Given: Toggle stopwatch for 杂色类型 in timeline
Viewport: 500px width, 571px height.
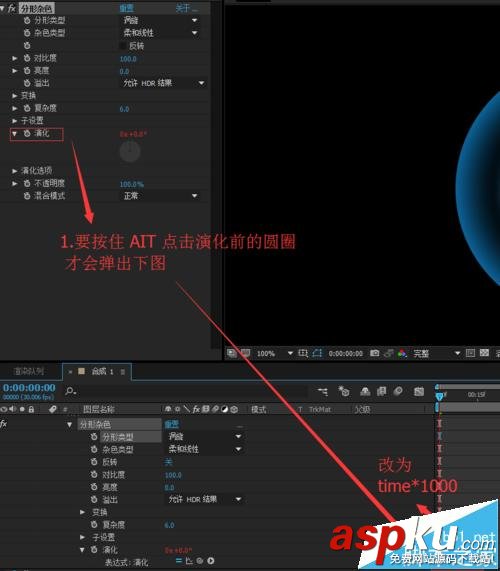Looking at the screenshot, I should point(94,449).
